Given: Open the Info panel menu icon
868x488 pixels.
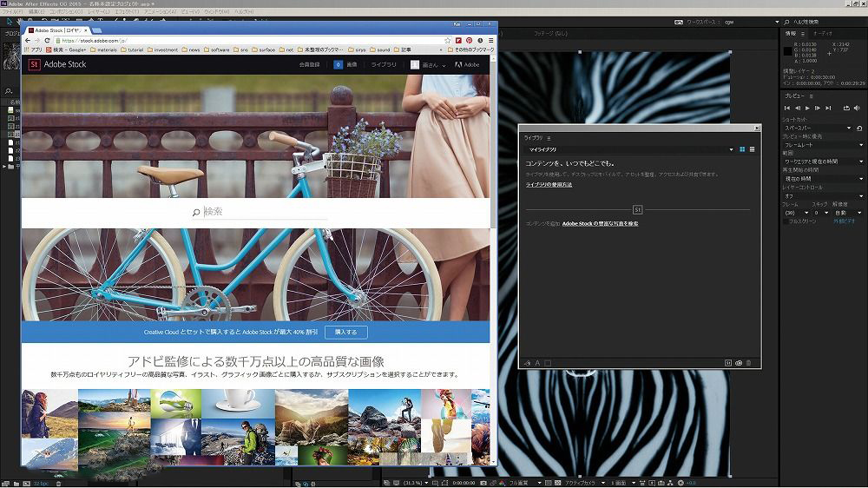Looking at the screenshot, I should (x=803, y=34).
